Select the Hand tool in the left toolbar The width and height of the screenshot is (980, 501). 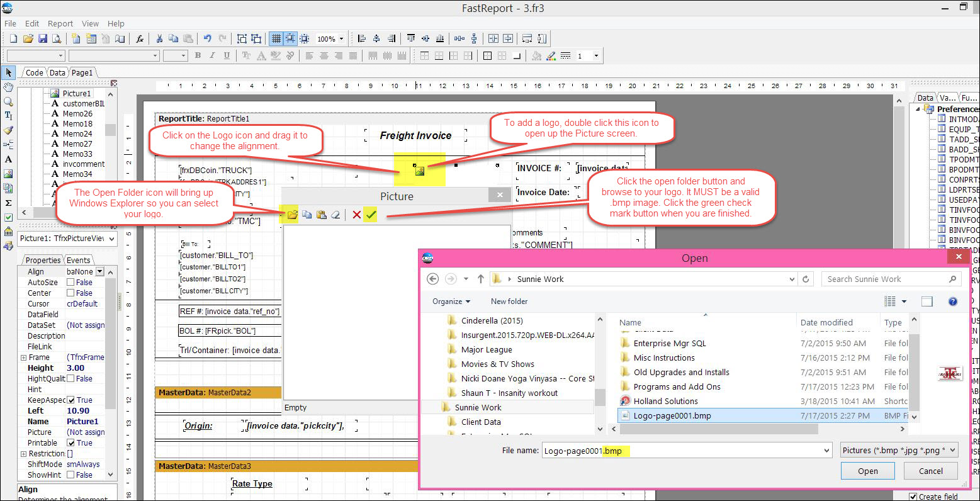coord(8,87)
